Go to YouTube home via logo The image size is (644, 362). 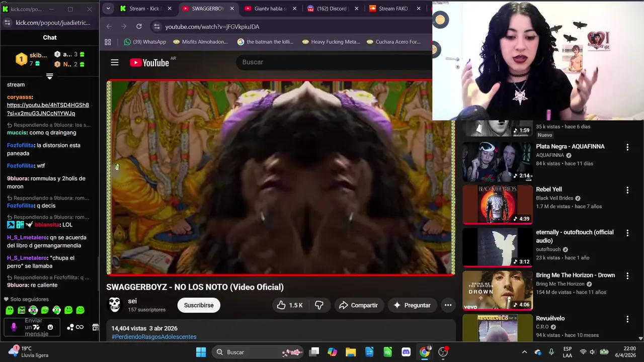[149, 62]
